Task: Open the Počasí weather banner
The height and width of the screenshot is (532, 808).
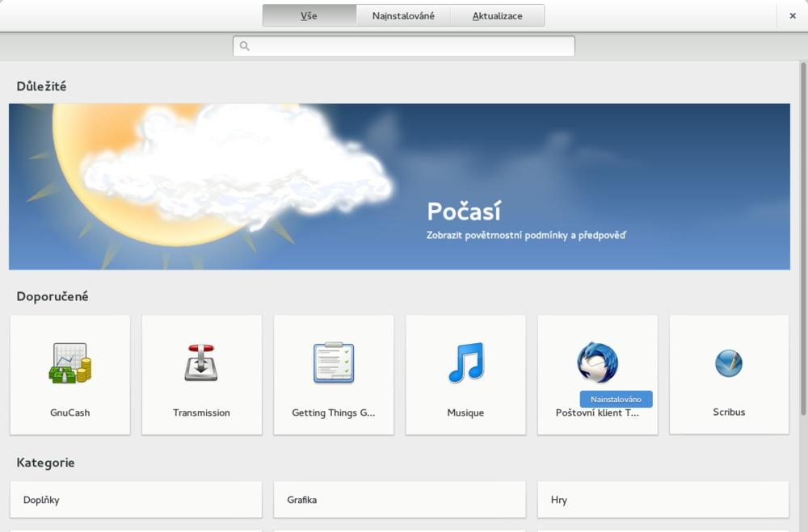Action: click(398, 186)
